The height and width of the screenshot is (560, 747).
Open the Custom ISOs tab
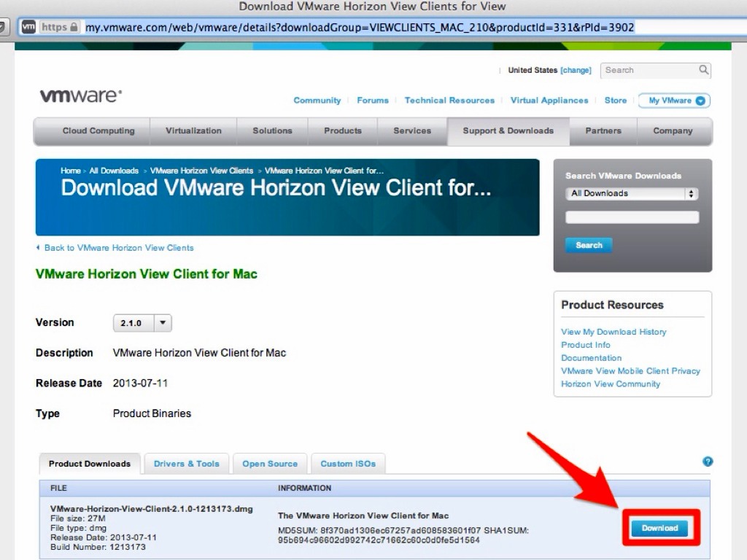(x=348, y=464)
